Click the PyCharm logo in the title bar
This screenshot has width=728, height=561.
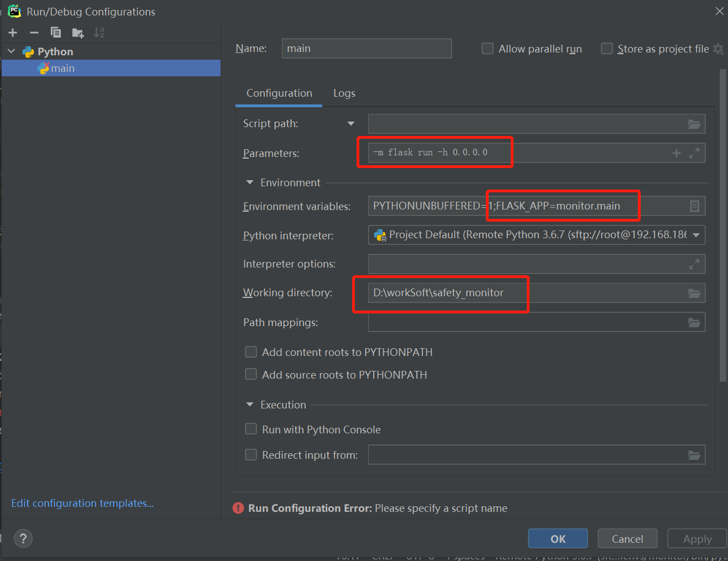click(x=14, y=11)
